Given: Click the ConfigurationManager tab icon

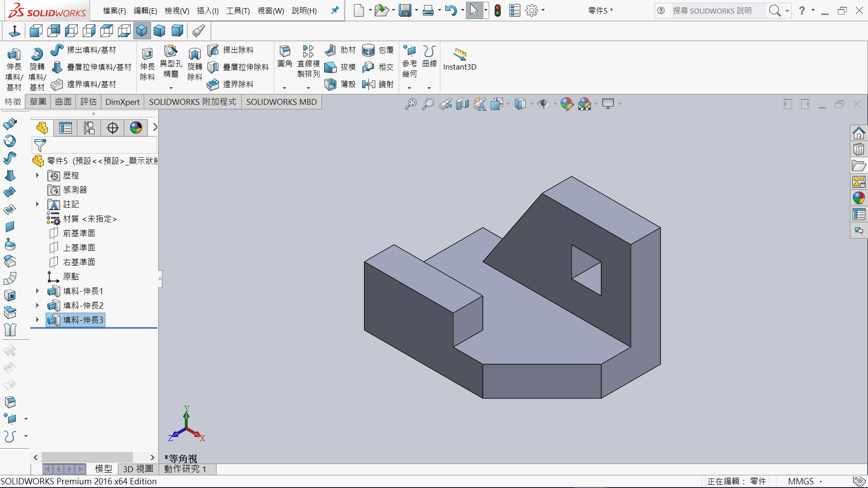Looking at the screenshot, I should click(x=89, y=128).
